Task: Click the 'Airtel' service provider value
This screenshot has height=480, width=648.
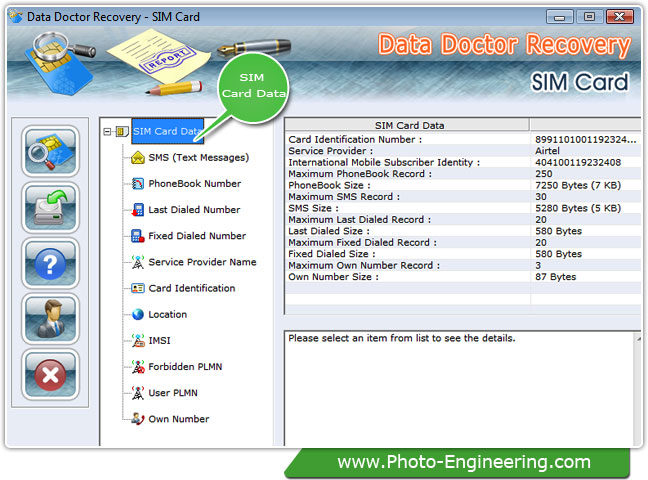Action: (547, 151)
